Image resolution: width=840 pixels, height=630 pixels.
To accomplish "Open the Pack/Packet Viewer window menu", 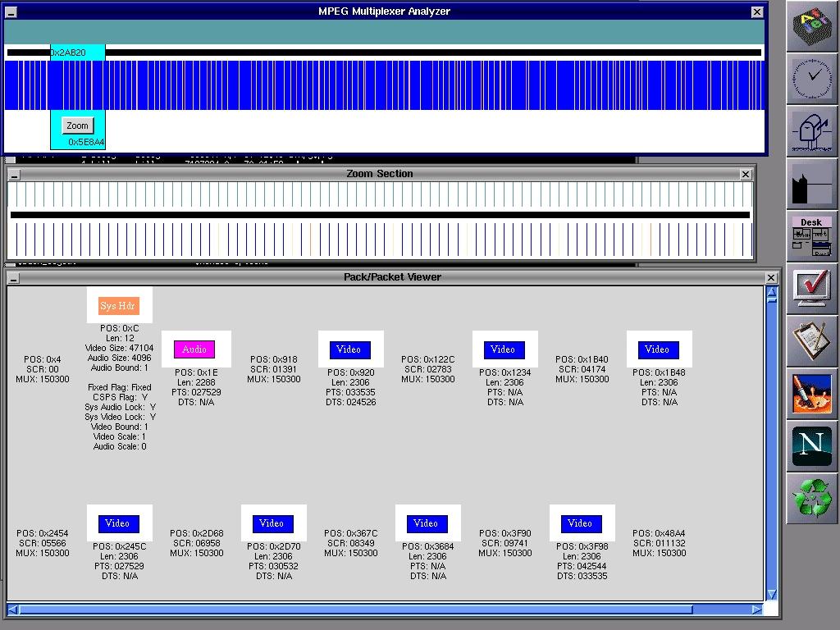I will click(x=13, y=278).
